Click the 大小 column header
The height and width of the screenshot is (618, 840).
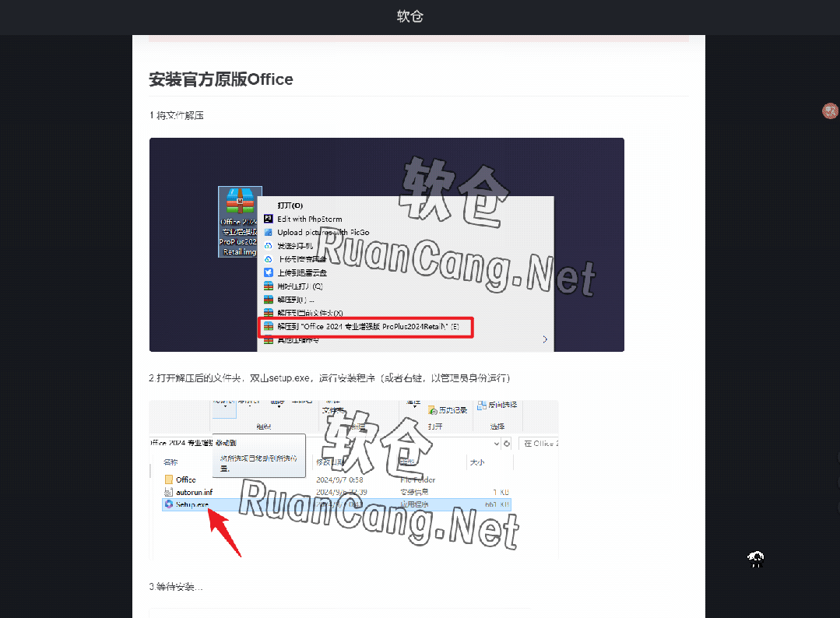click(476, 462)
